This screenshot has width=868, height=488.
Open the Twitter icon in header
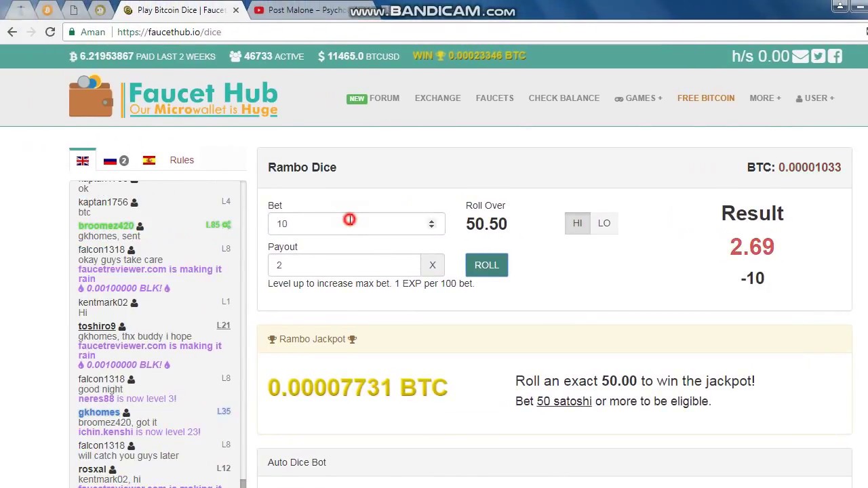coord(818,56)
